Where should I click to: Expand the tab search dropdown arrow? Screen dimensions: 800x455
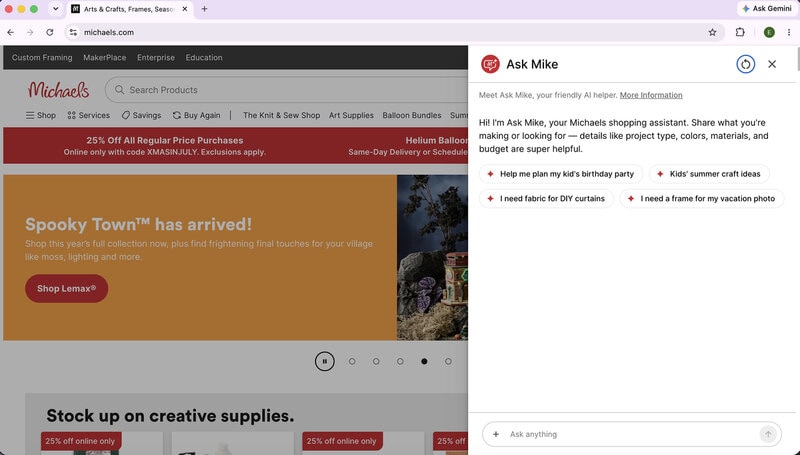(56, 9)
